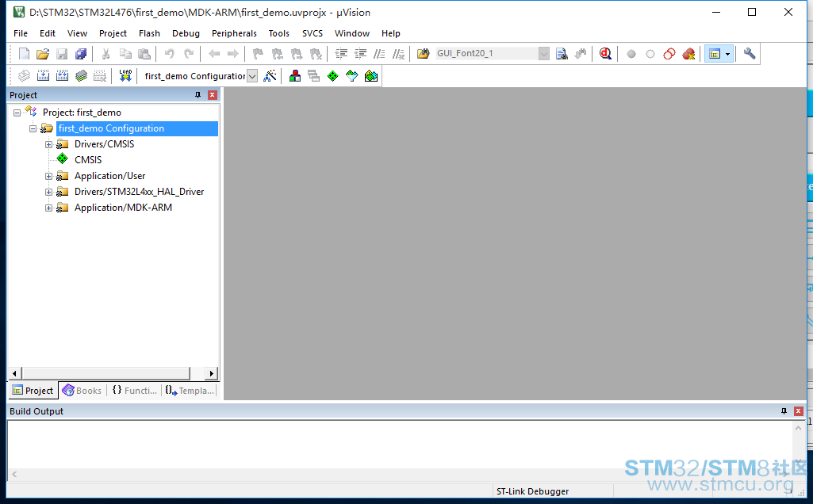Image resolution: width=813 pixels, height=504 pixels.
Task: Toggle Enable/Disable Breakpoint hollow circle
Action: 650,54
